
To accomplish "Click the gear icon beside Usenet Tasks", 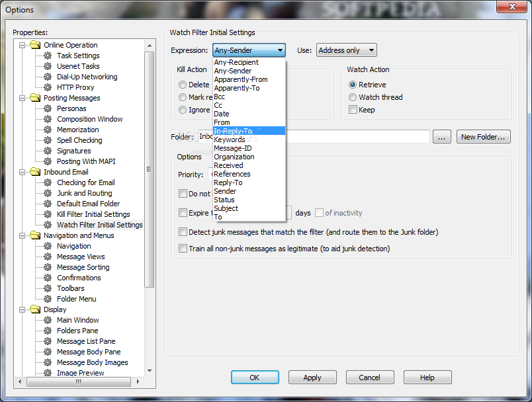I will [x=48, y=66].
